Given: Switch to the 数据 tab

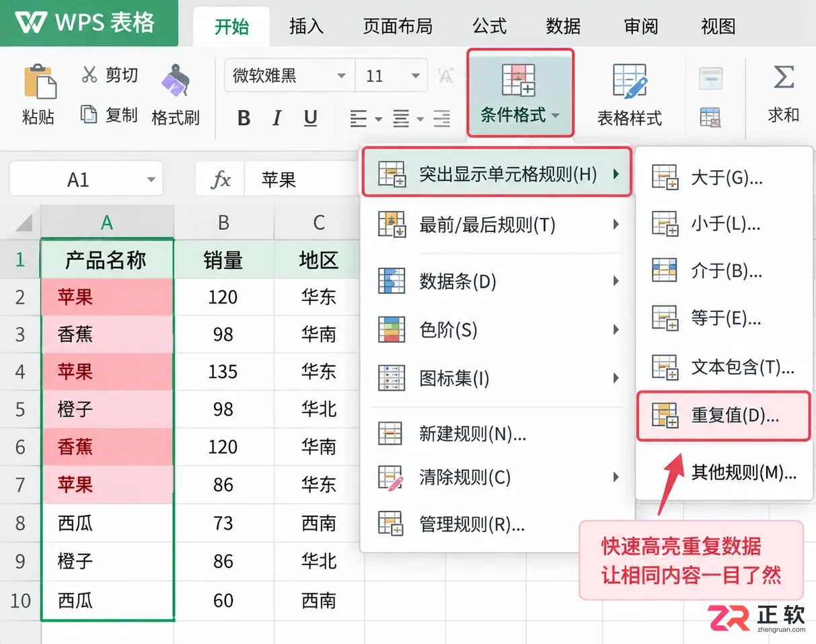Looking at the screenshot, I should coord(563,26).
